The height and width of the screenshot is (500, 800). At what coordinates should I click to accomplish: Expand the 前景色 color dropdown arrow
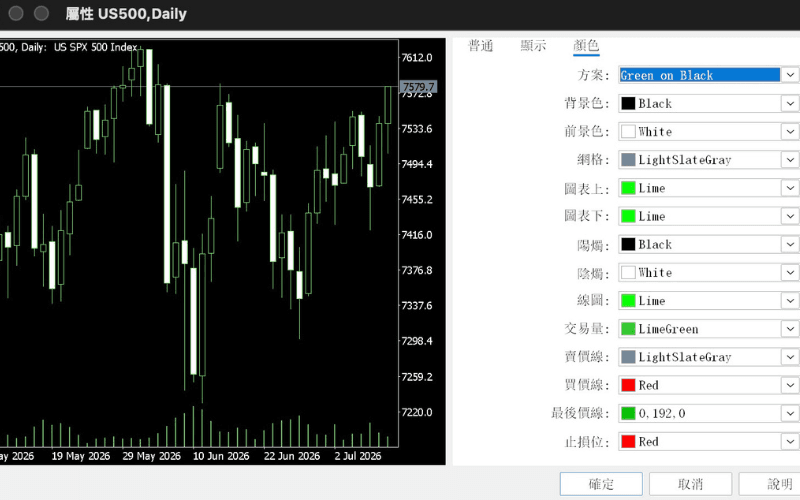point(790,132)
